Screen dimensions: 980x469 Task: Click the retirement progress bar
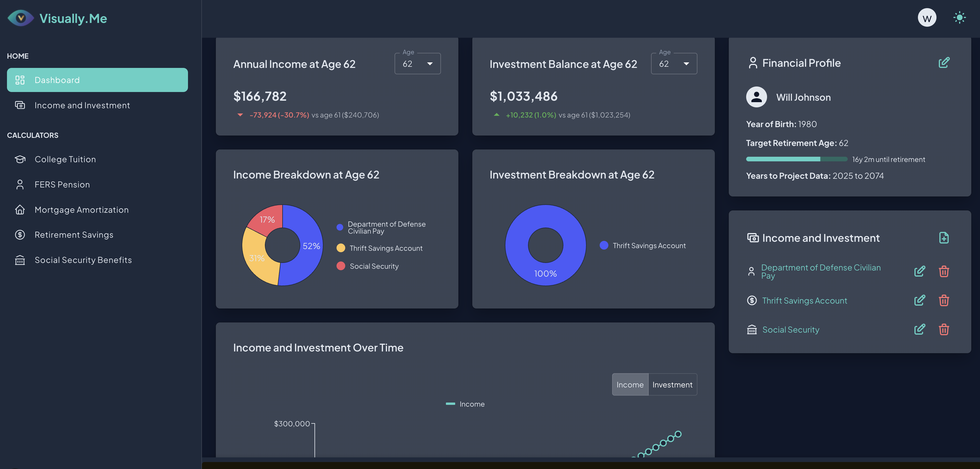[x=796, y=159]
